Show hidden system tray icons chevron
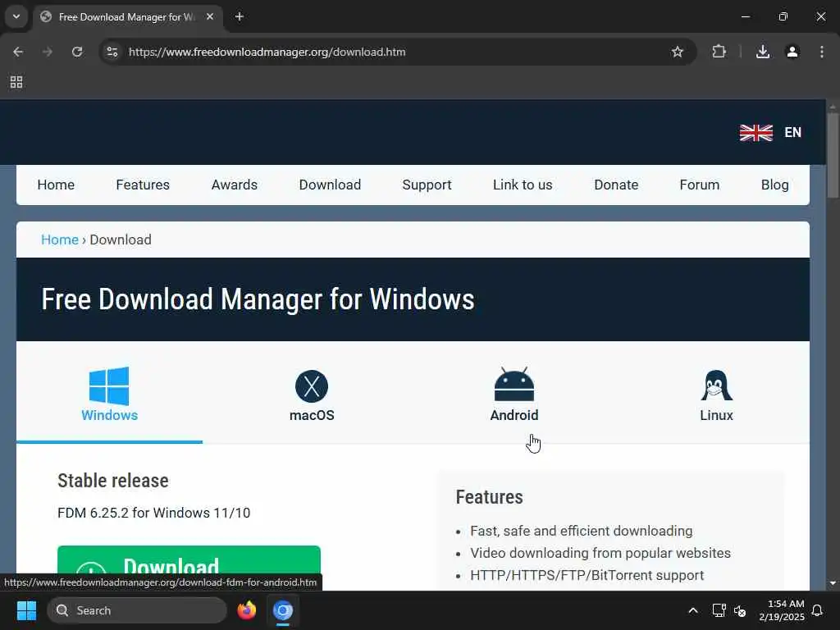The image size is (840, 630). tap(692, 610)
